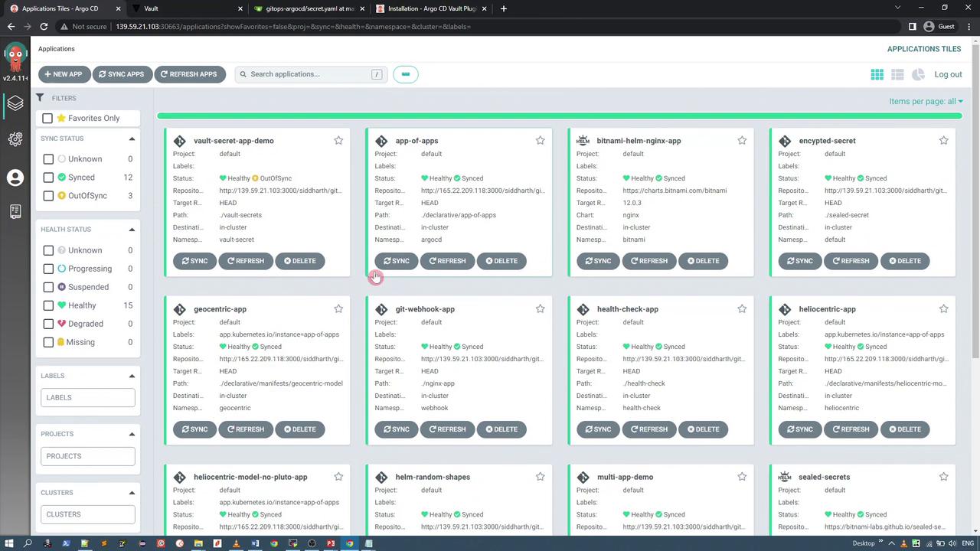
Task: Select the Applications Tiles - Argo CD tab
Action: pos(64,8)
